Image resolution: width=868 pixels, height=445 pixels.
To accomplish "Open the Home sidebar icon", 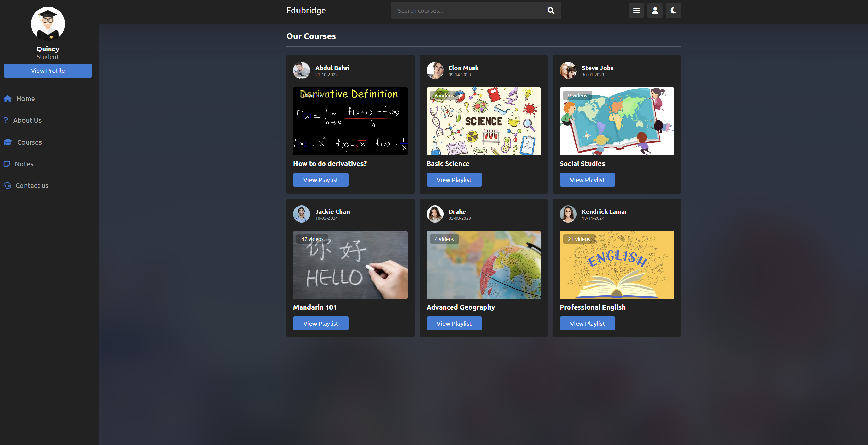I will click(x=7, y=99).
